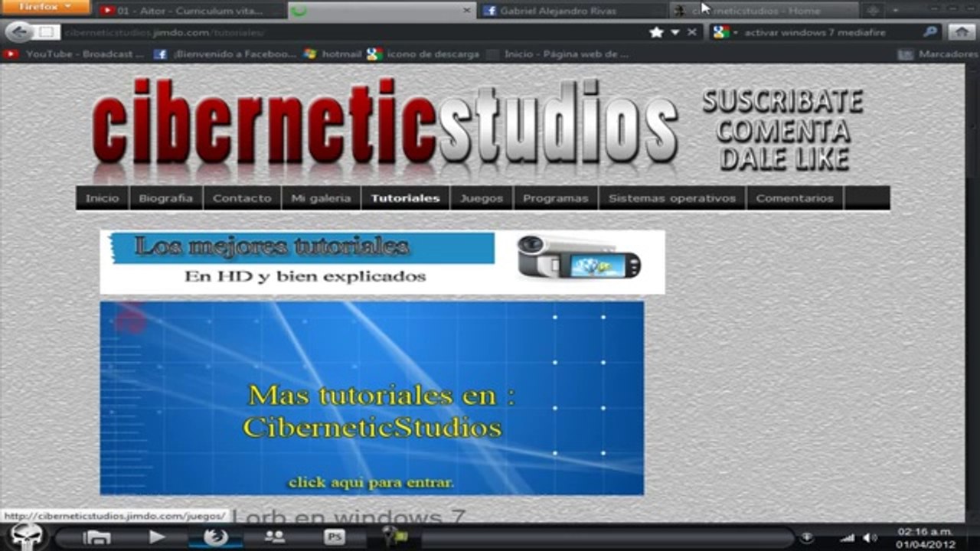The width and height of the screenshot is (980, 551).
Task: Open Mi galeria from the navigation bar
Action: 322,198
